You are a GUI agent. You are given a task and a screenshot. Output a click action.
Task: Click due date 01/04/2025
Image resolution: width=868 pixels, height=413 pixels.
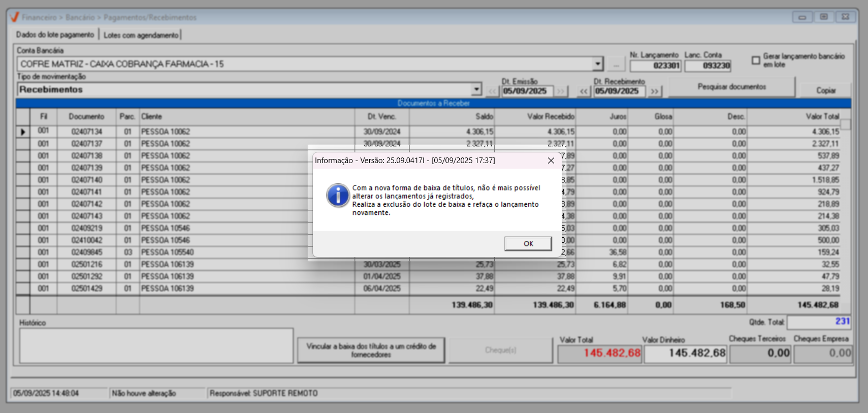[x=382, y=277]
